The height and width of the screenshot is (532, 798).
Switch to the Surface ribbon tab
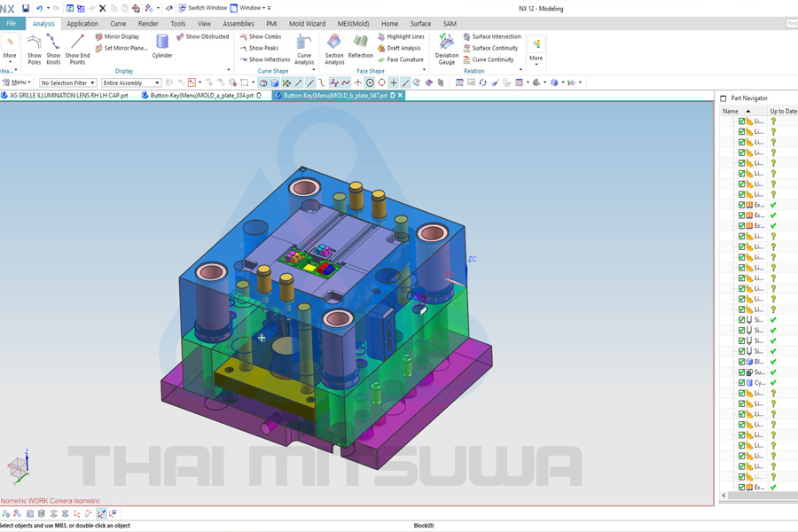420,23
